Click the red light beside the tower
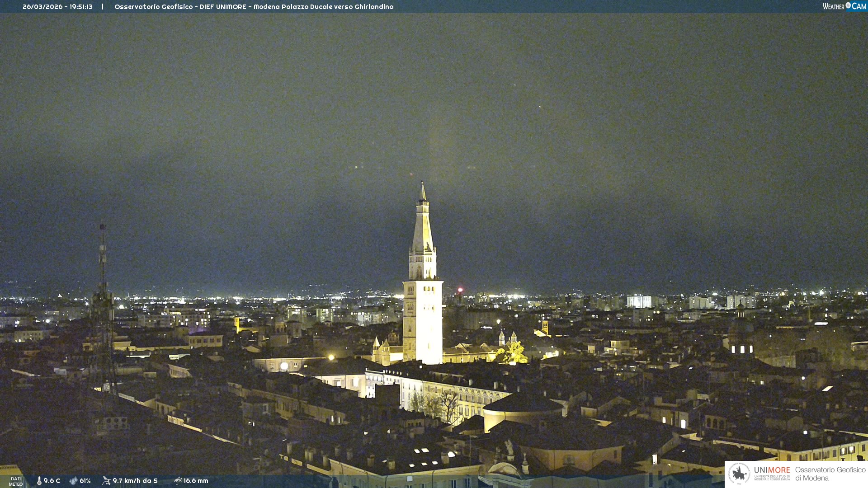This screenshot has height=488, width=868. (x=460, y=290)
